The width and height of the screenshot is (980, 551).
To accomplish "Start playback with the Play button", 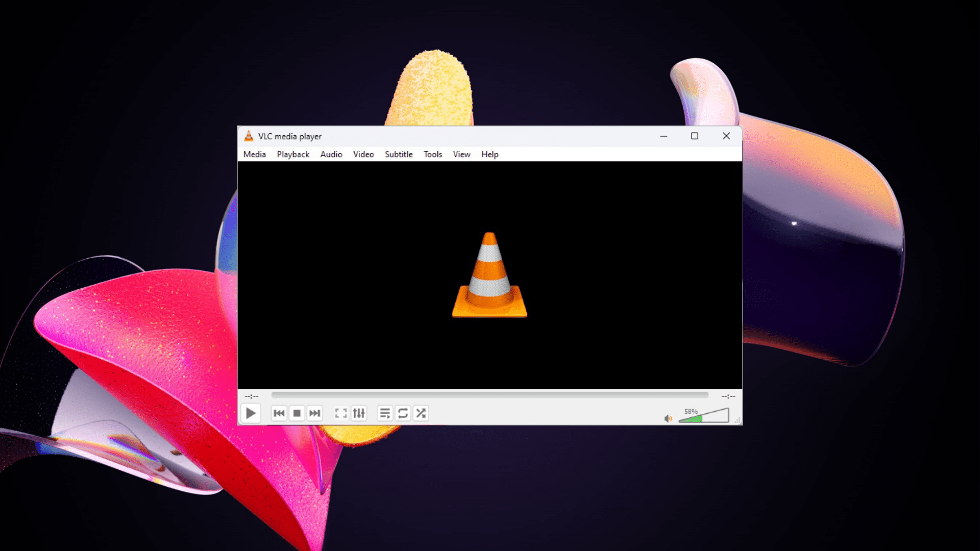I will click(251, 413).
